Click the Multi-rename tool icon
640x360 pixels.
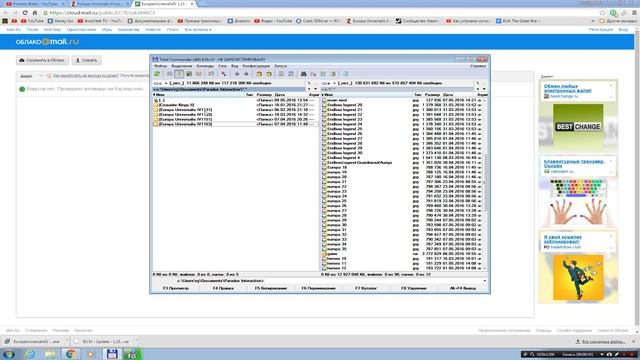point(313,74)
